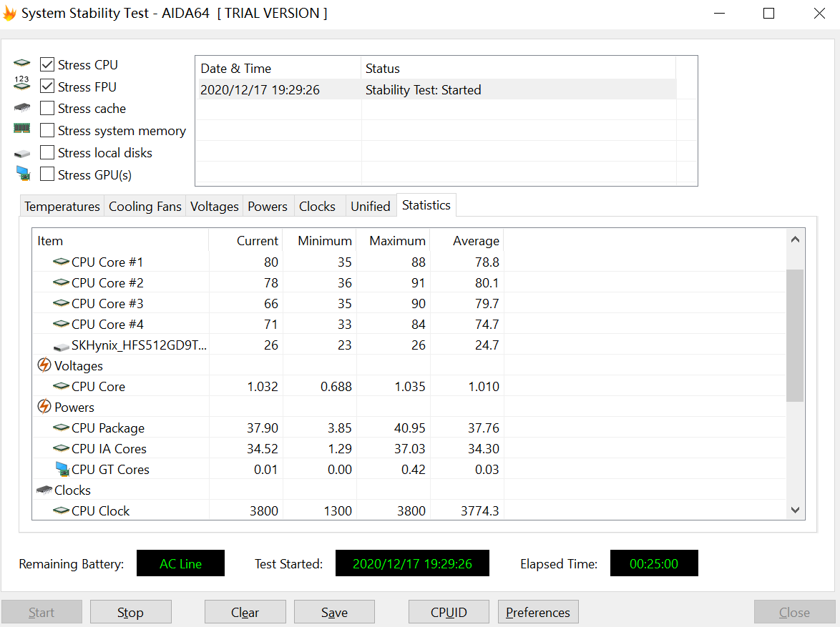
Task: Select the CPU IA Cores row label
Action: point(109,449)
